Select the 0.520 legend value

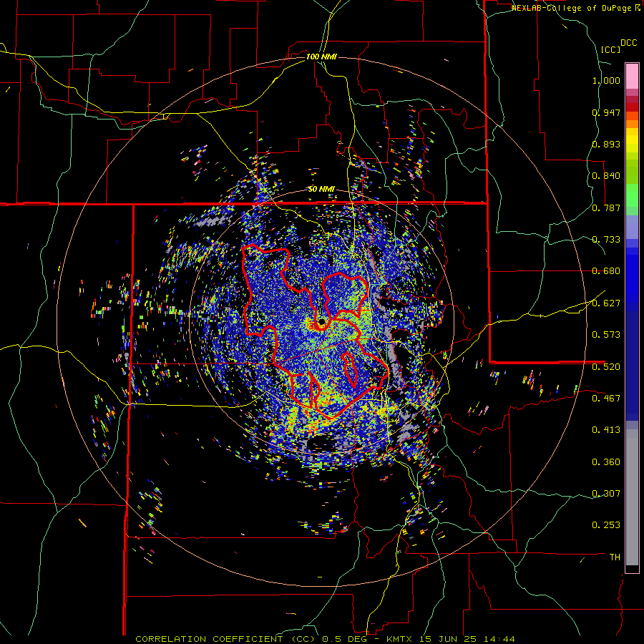pos(606,367)
